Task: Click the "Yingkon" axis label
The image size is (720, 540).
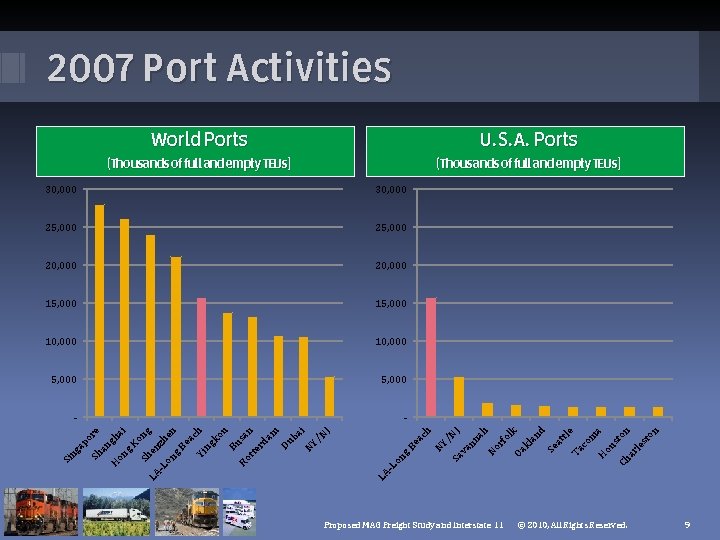Action: click(212, 442)
